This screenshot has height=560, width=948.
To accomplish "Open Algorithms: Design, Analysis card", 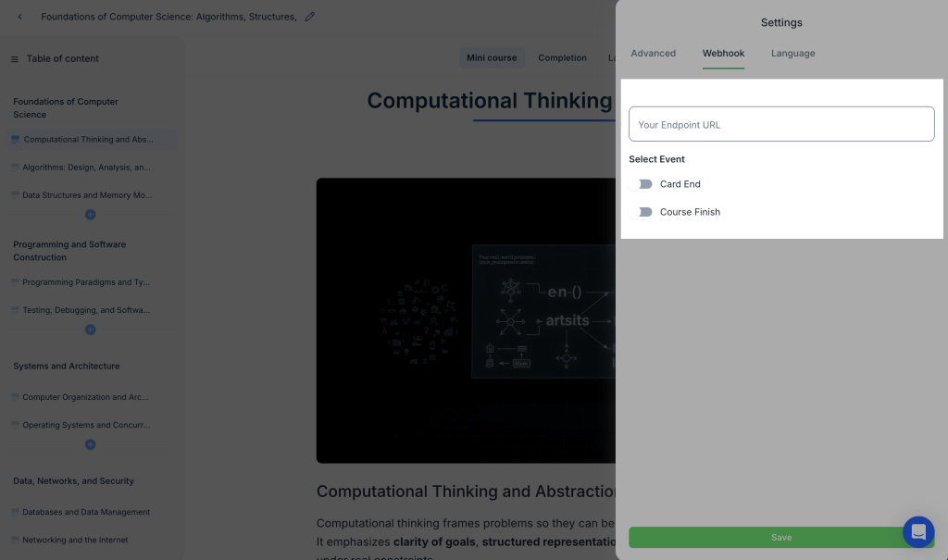I will (x=86, y=168).
